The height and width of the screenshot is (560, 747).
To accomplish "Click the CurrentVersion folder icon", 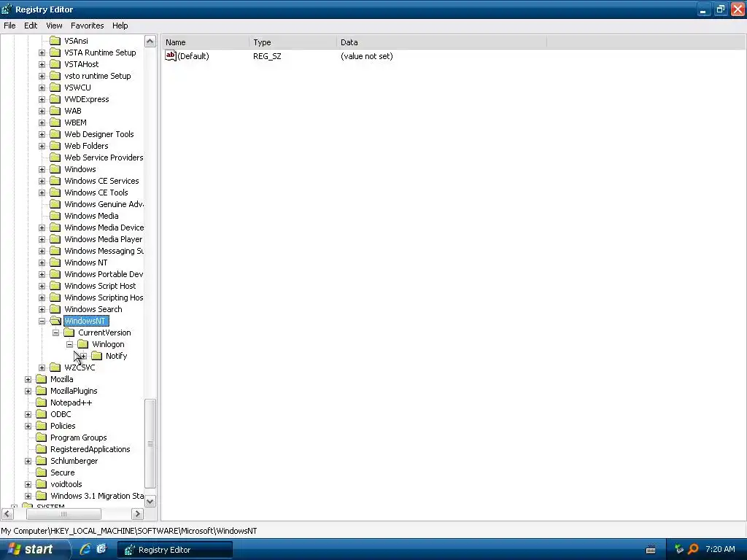I will click(69, 332).
